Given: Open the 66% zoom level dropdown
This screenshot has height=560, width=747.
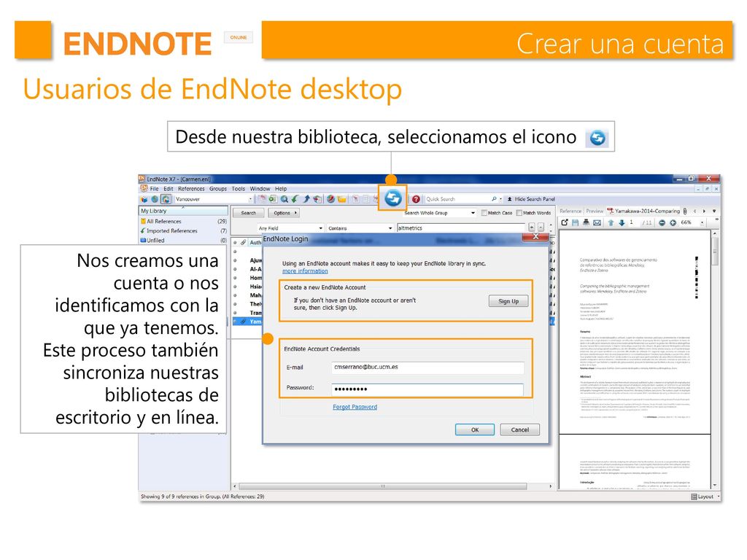Looking at the screenshot, I should pyautogui.click(x=703, y=223).
